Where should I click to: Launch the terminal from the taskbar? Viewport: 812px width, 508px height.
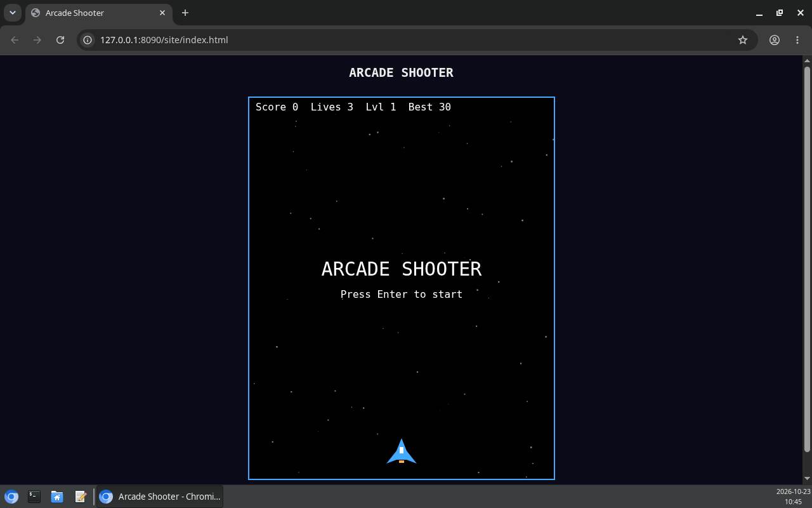(x=34, y=497)
